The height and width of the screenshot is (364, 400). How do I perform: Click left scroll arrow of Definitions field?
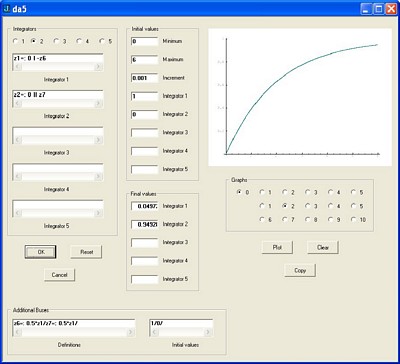[x=18, y=332]
